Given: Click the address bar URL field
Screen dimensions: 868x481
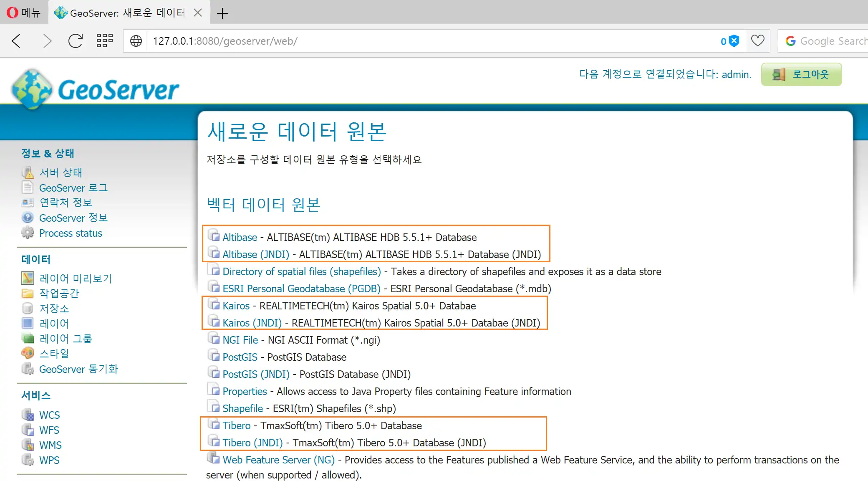Looking at the screenshot, I should 417,41.
